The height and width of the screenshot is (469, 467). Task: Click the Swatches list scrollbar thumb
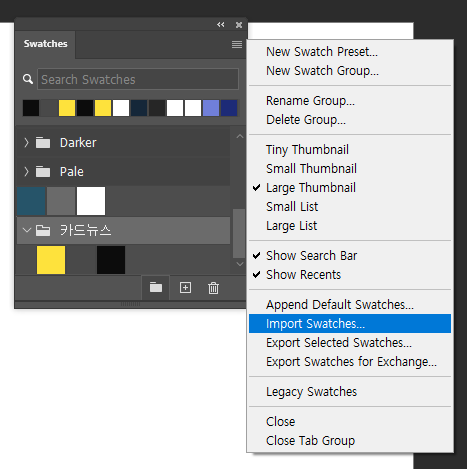click(239, 233)
